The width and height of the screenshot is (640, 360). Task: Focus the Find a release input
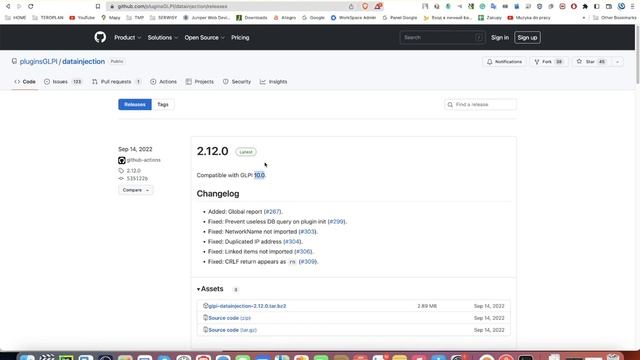480,104
